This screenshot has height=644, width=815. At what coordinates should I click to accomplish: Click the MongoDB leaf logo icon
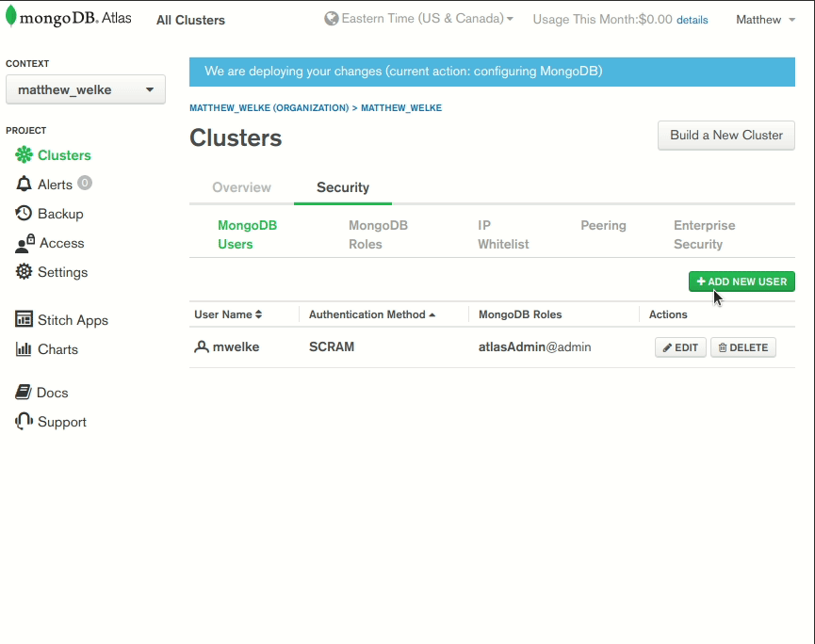(x=11, y=16)
